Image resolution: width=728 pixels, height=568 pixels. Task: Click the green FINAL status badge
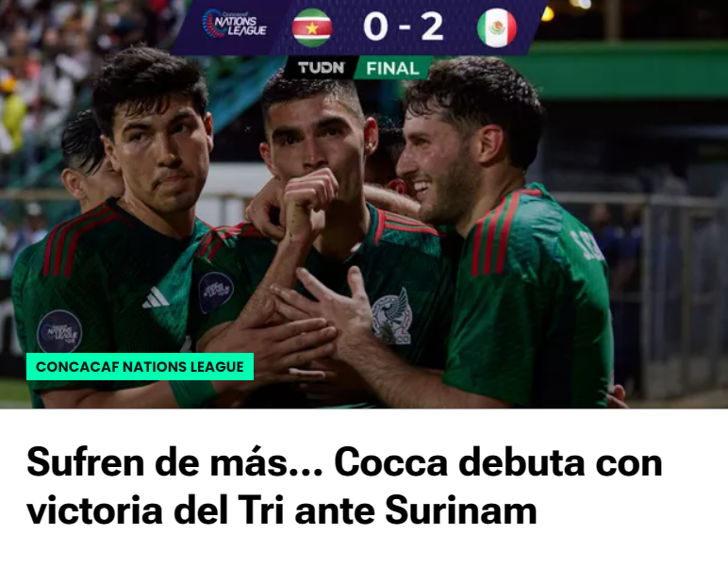393,68
